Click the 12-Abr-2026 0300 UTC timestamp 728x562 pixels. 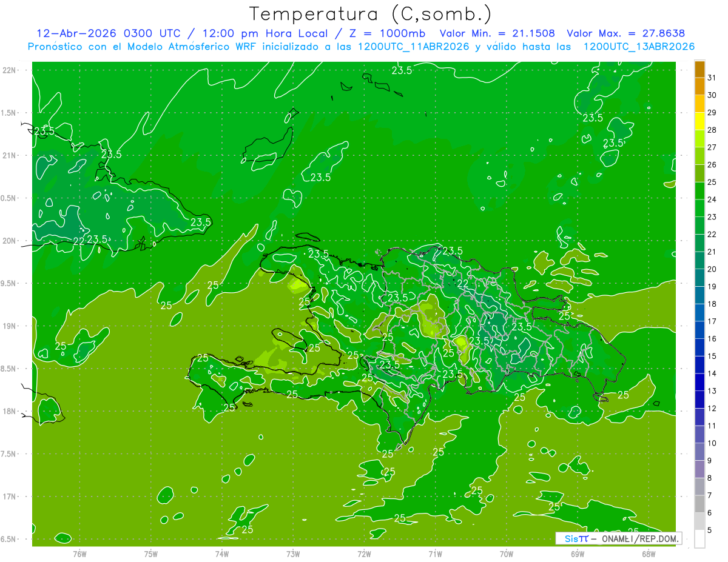[x=108, y=33]
